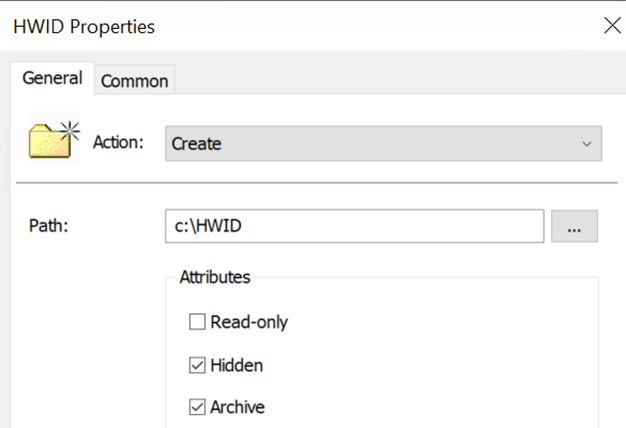This screenshot has width=626, height=428.
Task: Click the Action: label
Action: click(119, 142)
